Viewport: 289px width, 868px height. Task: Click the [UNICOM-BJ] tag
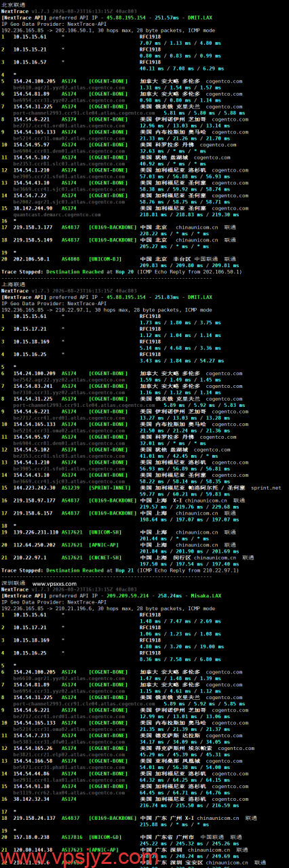[x=105, y=258]
